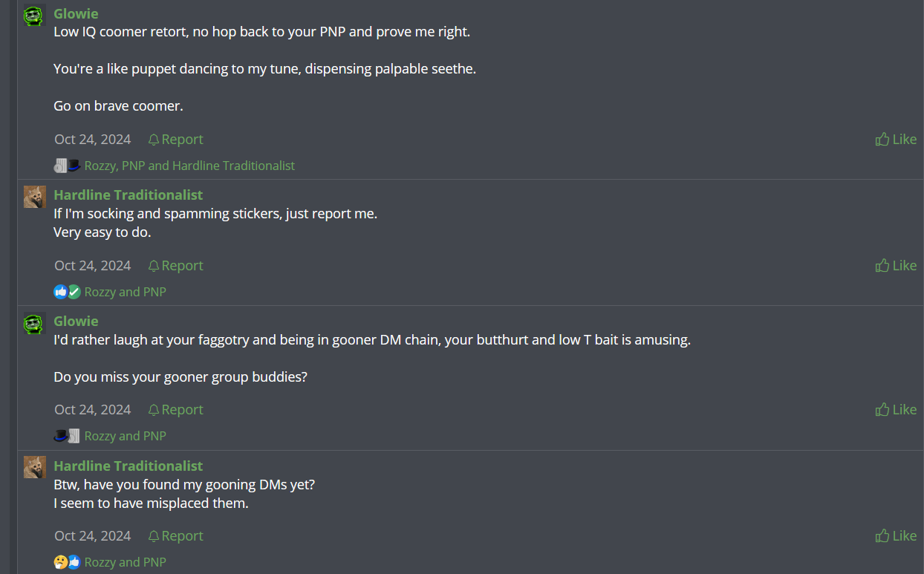Click reaction icons under Glowie's first comment
924x574 pixels.
[67, 166]
